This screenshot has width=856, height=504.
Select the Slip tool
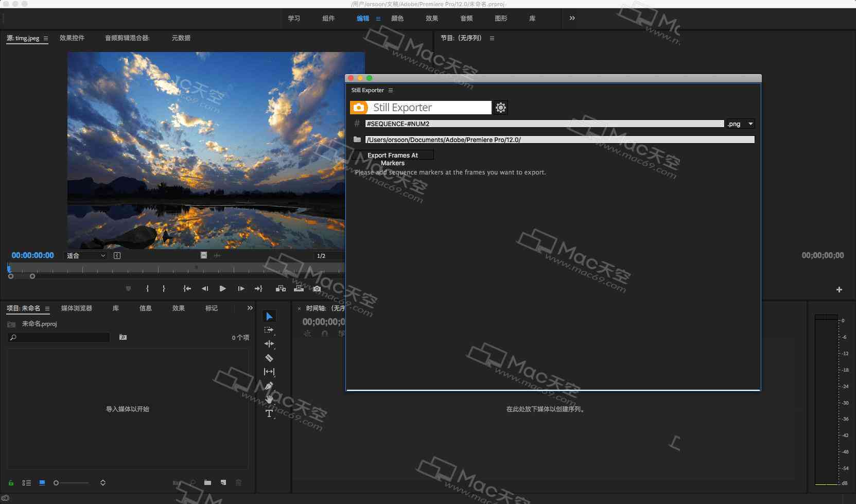269,372
